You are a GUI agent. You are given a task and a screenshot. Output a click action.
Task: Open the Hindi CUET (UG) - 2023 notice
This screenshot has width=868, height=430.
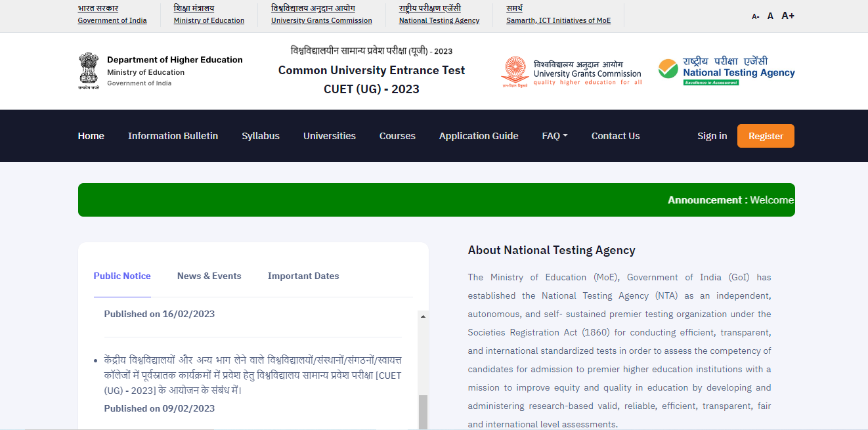click(253, 376)
